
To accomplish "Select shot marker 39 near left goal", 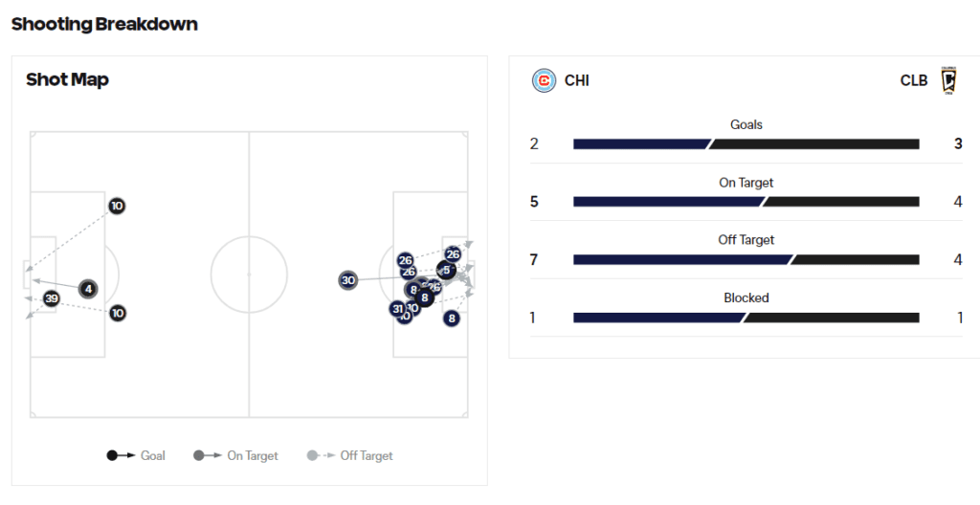I will point(52,298).
